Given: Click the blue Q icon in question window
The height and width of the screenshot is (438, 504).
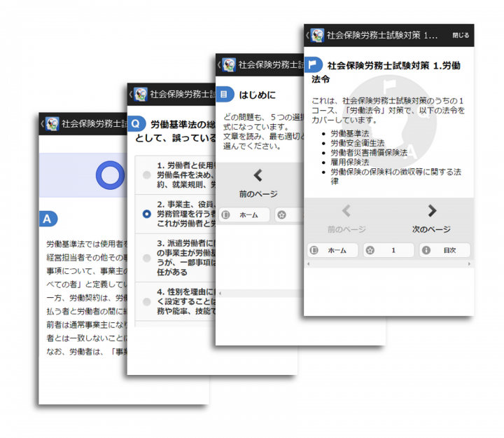Looking at the screenshot, I should click(x=136, y=124).
